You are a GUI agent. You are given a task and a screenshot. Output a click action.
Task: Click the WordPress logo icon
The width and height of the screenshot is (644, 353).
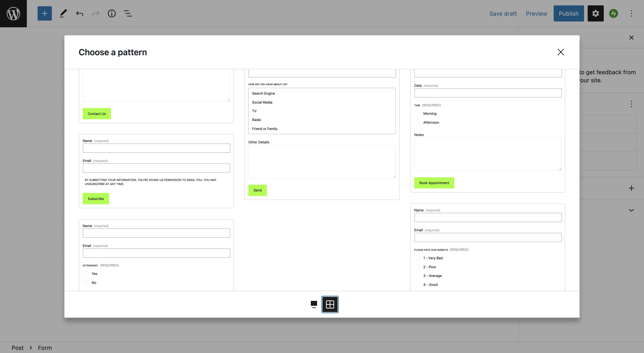tap(13, 13)
